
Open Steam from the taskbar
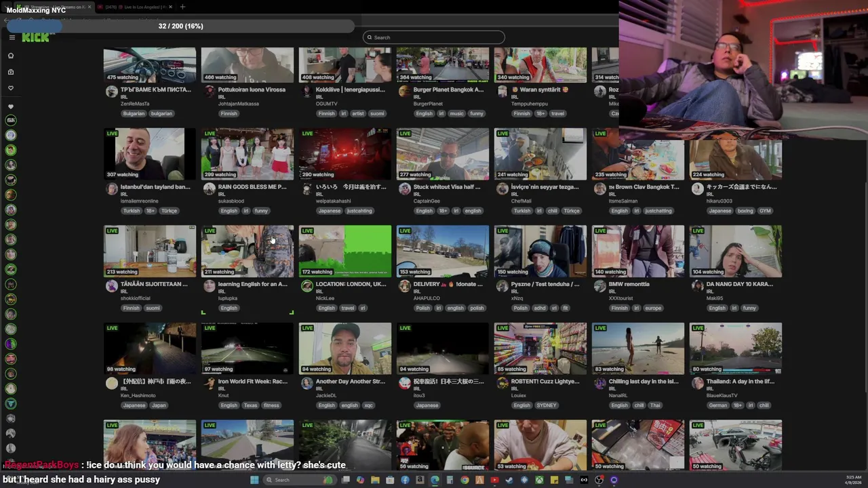[509, 480]
